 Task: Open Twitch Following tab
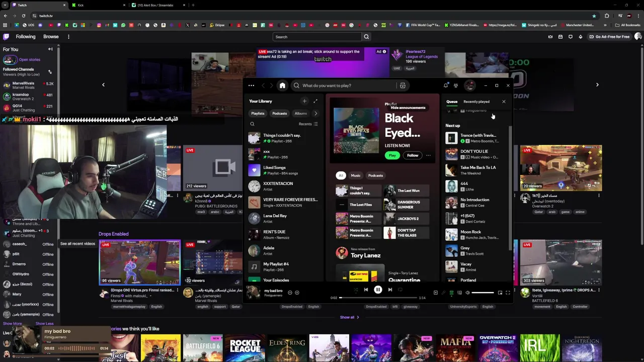[x=26, y=37]
